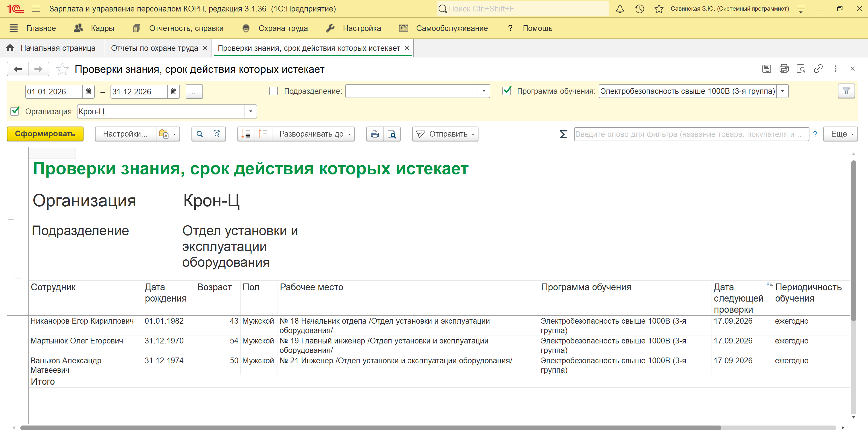Uncheck the Организация checkbox
Screen dimensions: 868x439
[15, 111]
